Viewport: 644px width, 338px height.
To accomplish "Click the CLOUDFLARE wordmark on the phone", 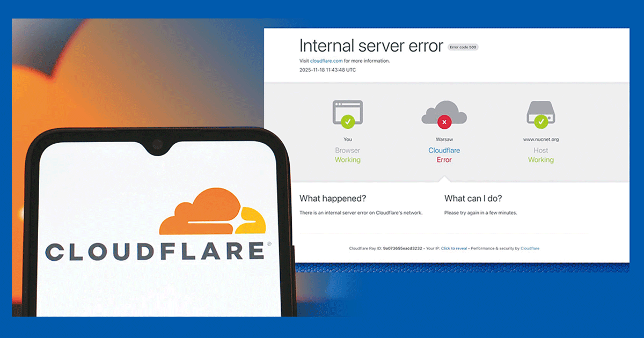I will pyautogui.click(x=155, y=251).
